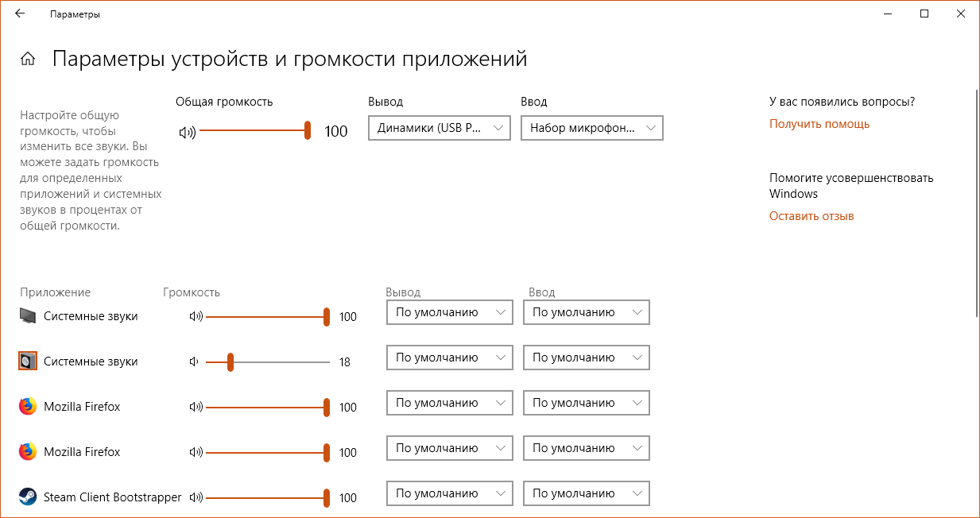This screenshot has width=980, height=518.
Task: Click the speaker icon on the Firefox row
Action: [195, 406]
